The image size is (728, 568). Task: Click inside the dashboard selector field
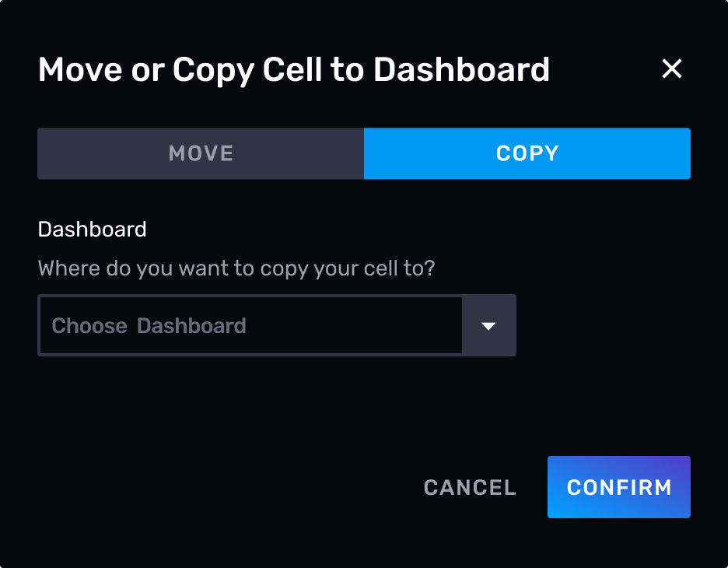click(250, 325)
